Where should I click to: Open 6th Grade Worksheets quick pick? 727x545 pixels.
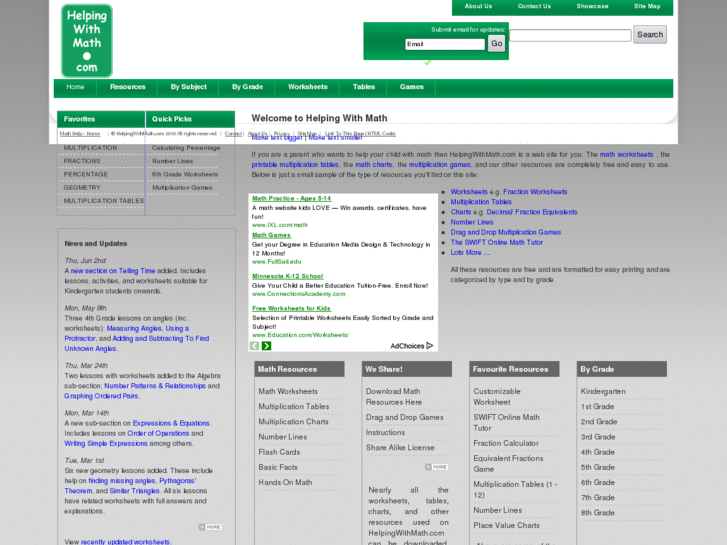(185, 174)
